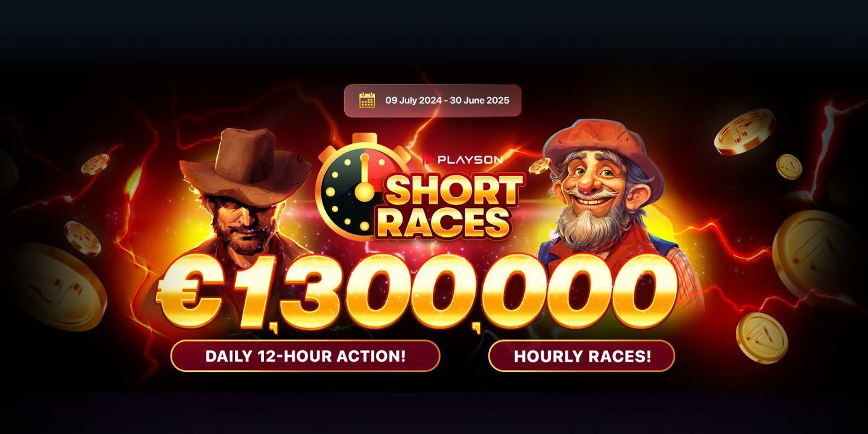Click the tilted gold coin at top right

coord(744,131)
